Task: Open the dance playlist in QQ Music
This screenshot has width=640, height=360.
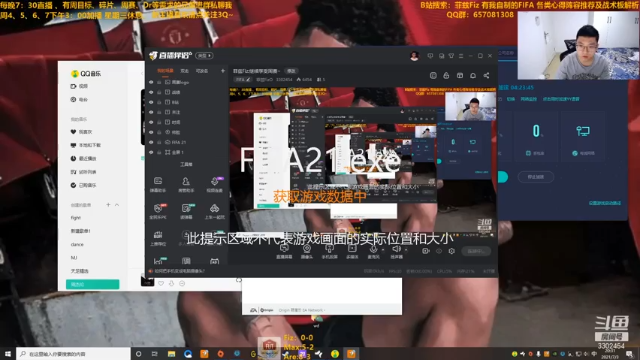Action: [x=77, y=244]
